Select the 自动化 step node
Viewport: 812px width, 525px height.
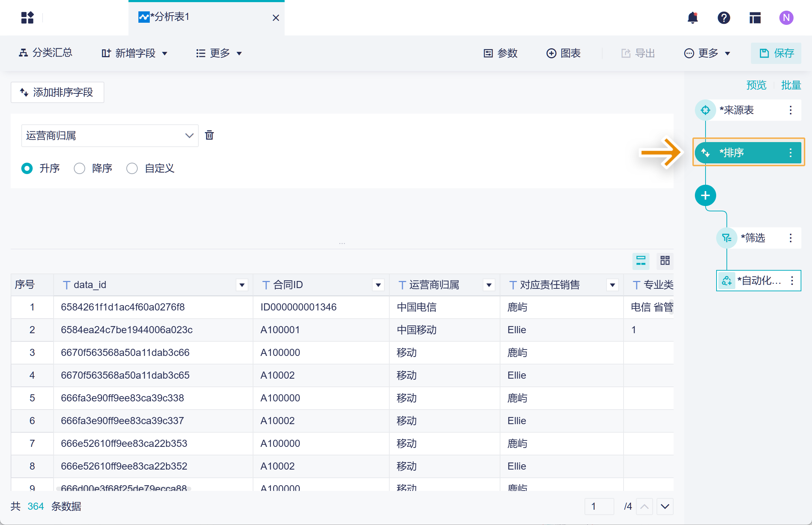758,281
